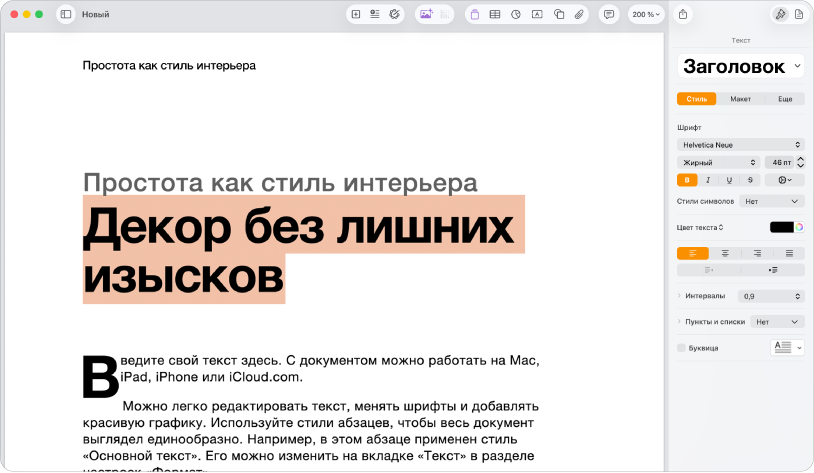Open the Share icon
The image size is (814, 473).
(x=683, y=15)
